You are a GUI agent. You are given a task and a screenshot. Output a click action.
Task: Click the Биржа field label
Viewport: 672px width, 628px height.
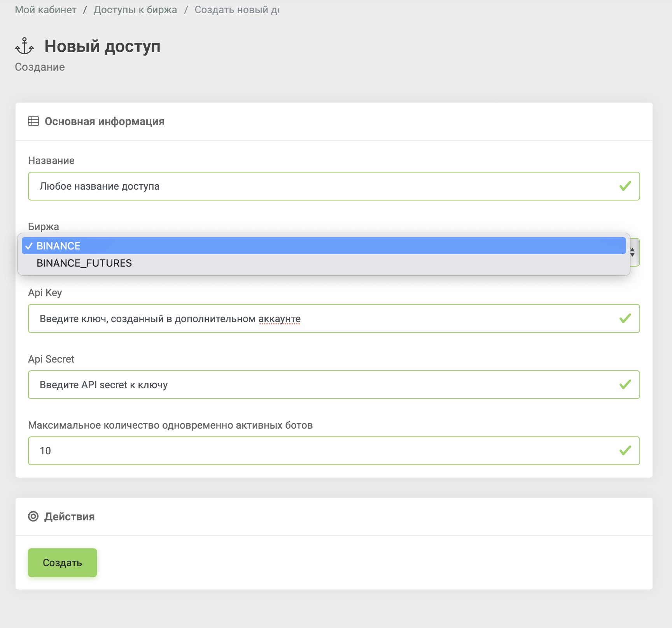(x=44, y=227)
